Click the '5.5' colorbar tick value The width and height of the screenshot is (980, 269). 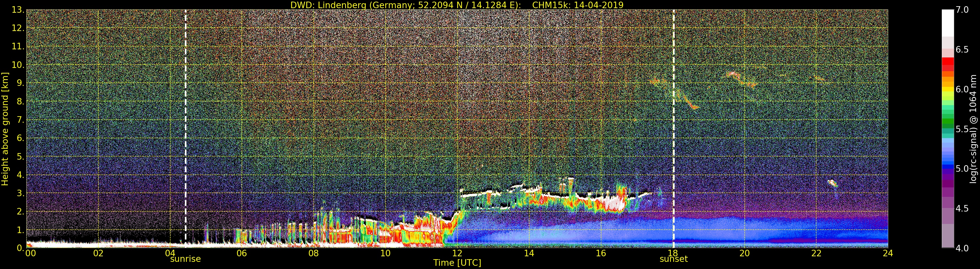(x=962, y=129)
